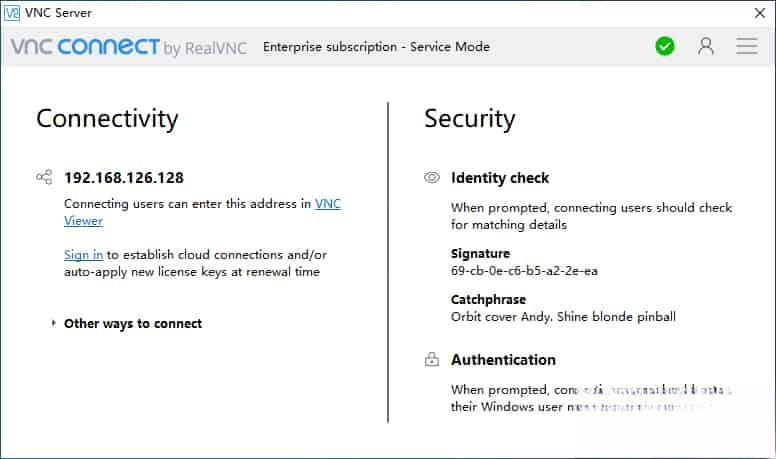Screen dimensions: 776x459
Task: Open the user account icon
Action: (x=706, y=46)
